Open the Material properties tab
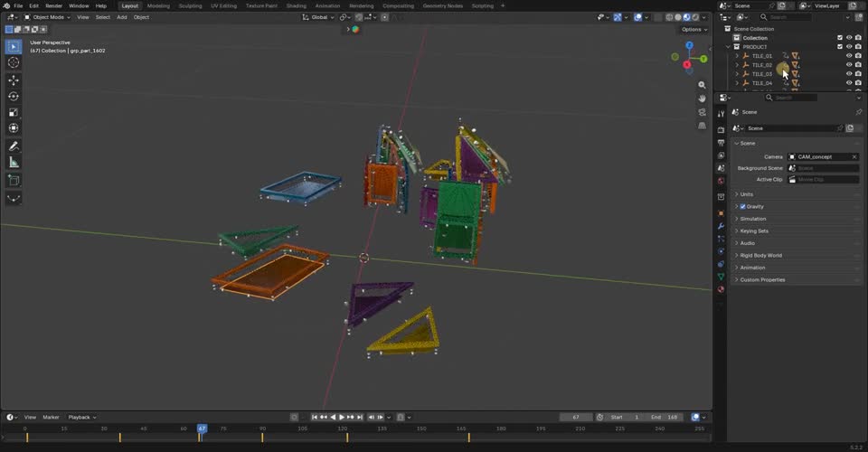 click(x=721, y=289)
